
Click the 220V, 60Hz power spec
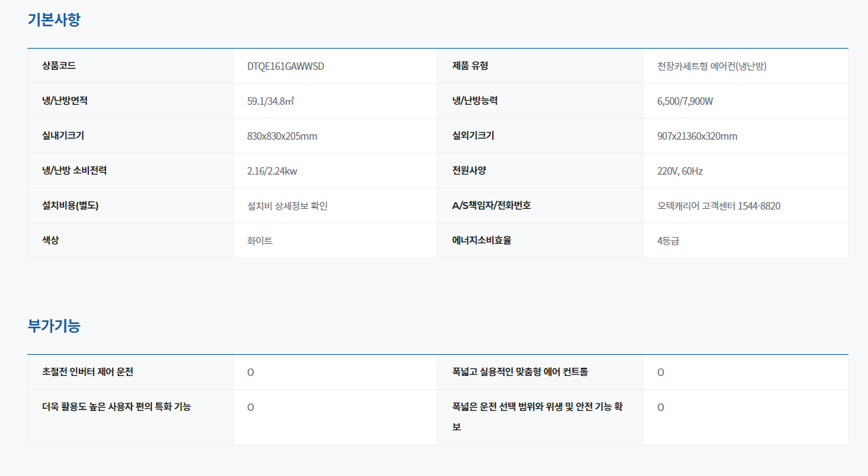tap(680, 171)
